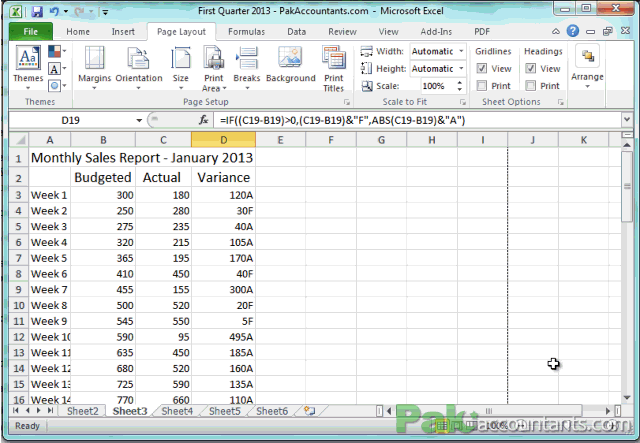
Task: Click the Insert Function fx icon
Action: 203,120
